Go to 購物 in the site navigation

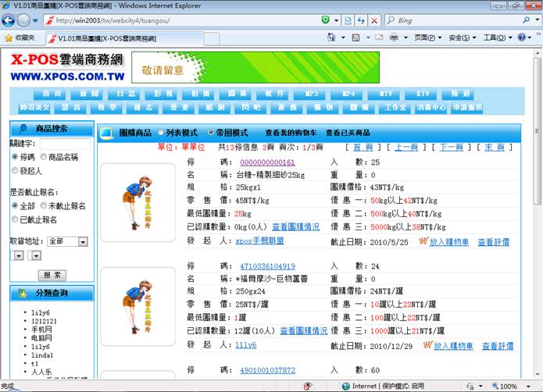[x=323, y=107]
